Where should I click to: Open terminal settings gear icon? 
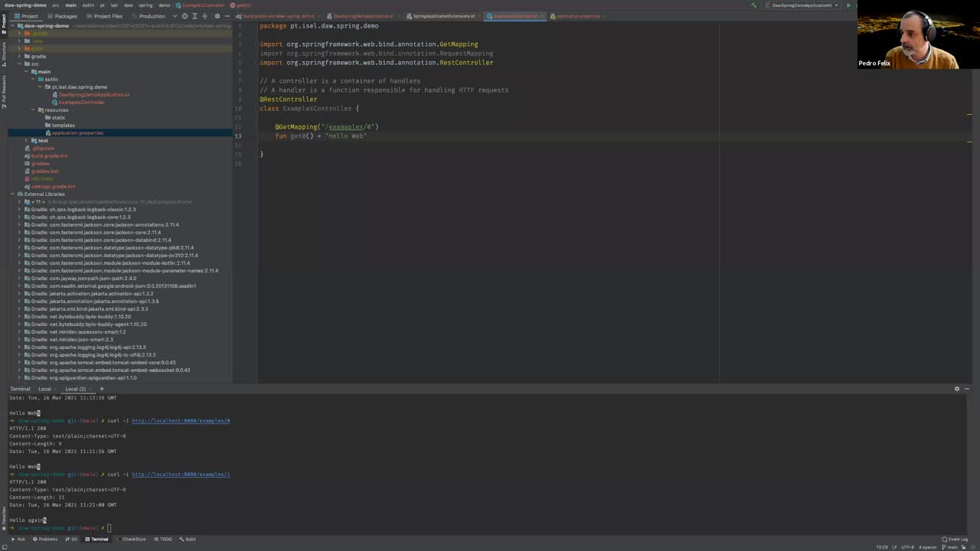(956, 389)
